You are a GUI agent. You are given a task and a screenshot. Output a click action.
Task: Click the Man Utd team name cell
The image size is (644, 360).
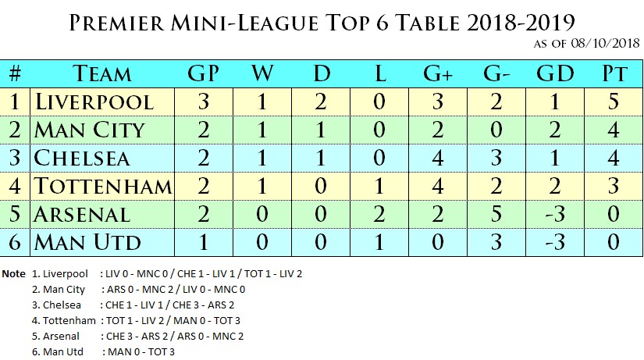pos(101,241)
